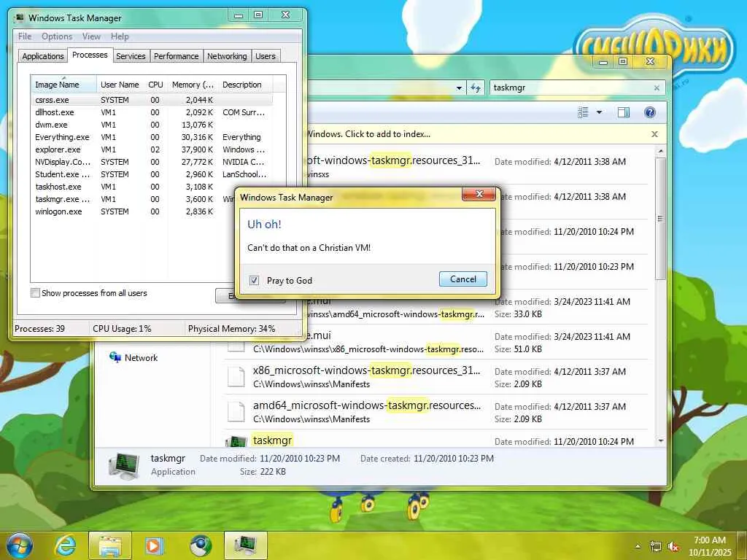Click the Task Manager taskbar button
This screenshot has height=560, width=747.
tap(246, 545)
